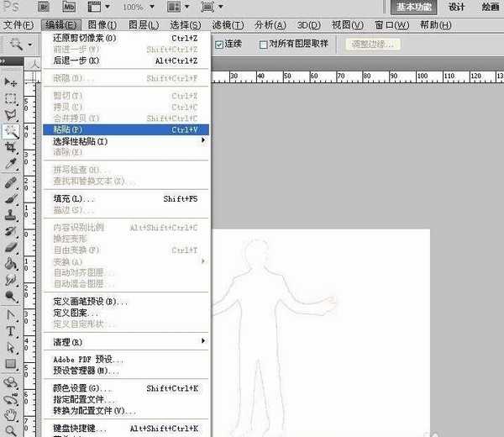The height and width of the screenshot is (437, 504).
Task: Select the Hand tool
Action: 10,415
